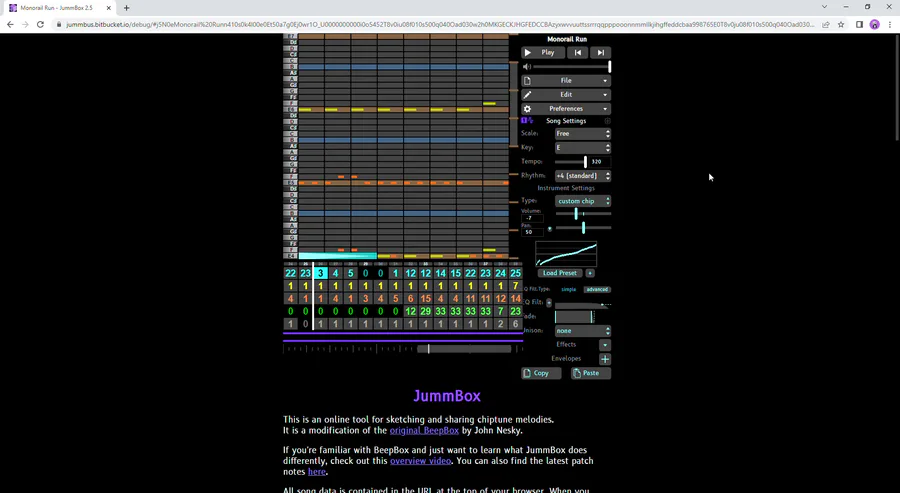Click the bar scrollbar handle below the patterns
Image resolution: width=900 pixels, height=493 pixels.
(x=464, y=348)
